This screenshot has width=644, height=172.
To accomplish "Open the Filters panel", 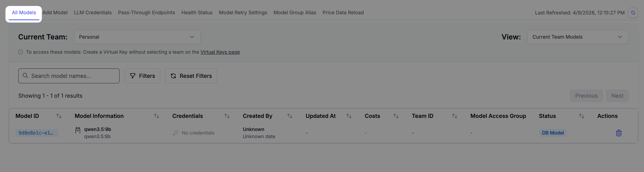I will pyautogui.click(x=142, y=76).
